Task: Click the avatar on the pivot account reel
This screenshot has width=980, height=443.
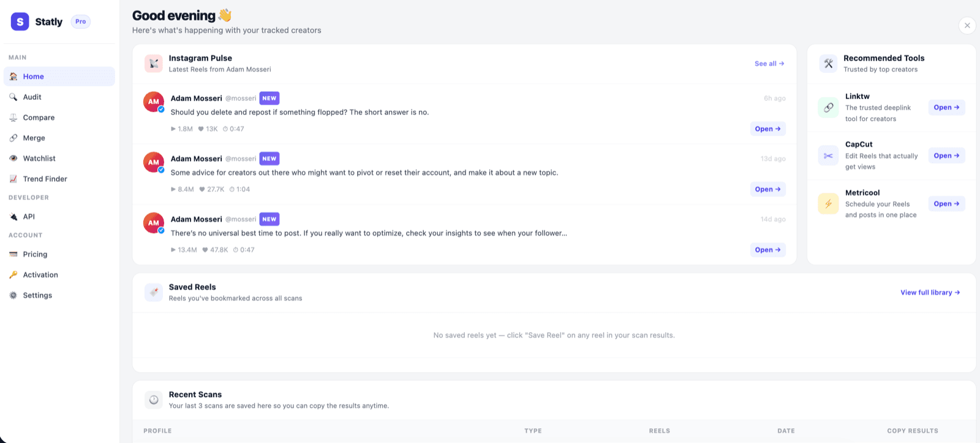Action: point(154,162)
